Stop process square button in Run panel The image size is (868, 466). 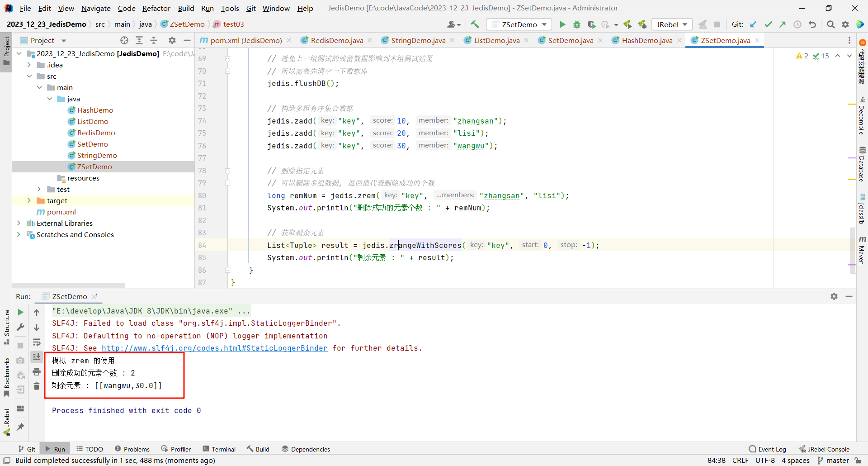pos(20,346)
